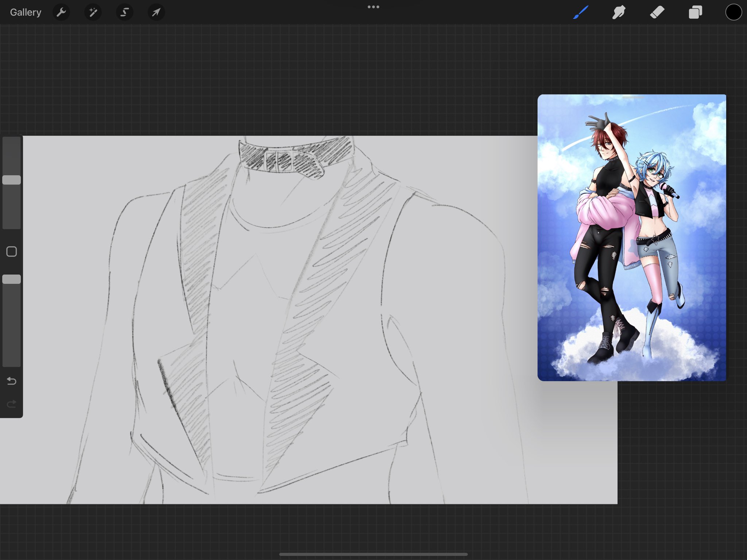Tap the reference window's top grab handle
This screenshot has width=747, height=560.
pyautogui.click(x=633, y=97)
